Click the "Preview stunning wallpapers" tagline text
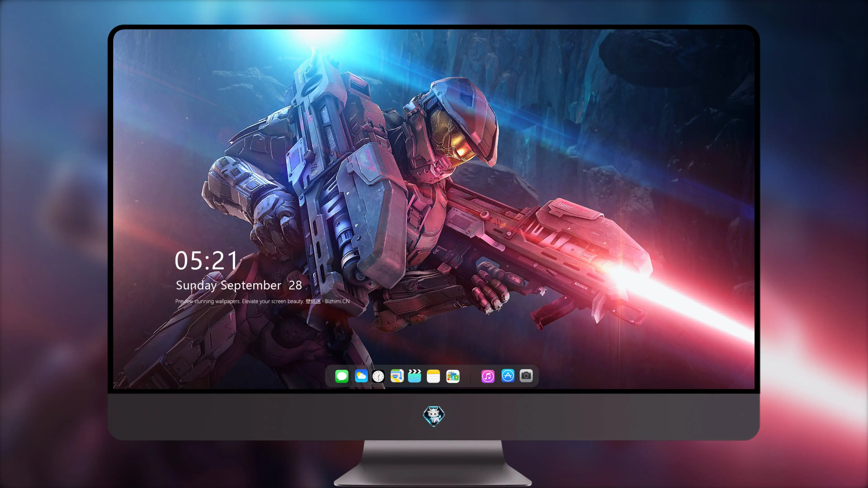 (x=262, y=301)
